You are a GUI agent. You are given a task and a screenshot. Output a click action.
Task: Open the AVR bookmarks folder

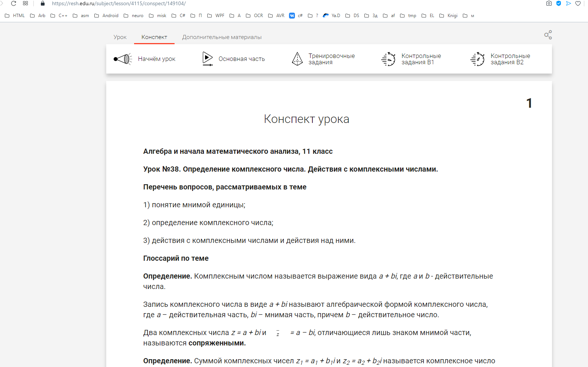pyautogui.click(x=276, y=16)
